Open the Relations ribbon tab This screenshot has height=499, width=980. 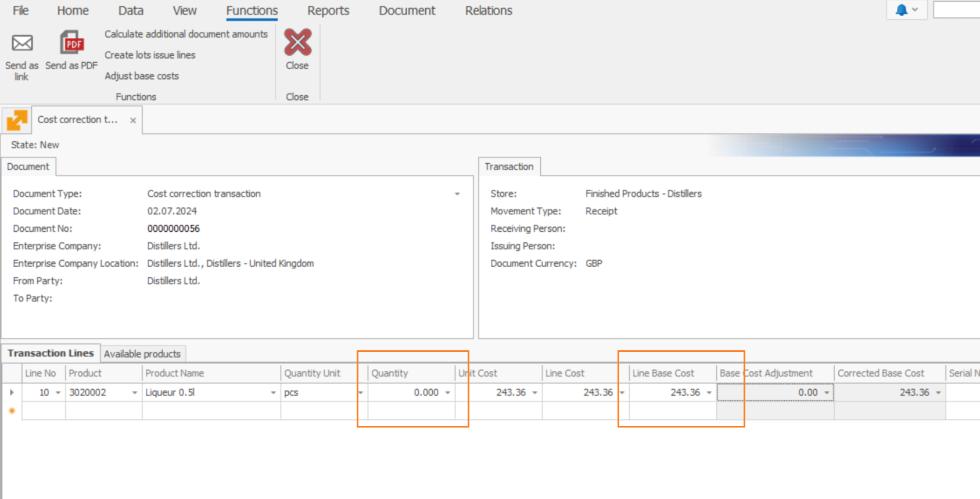489,10
